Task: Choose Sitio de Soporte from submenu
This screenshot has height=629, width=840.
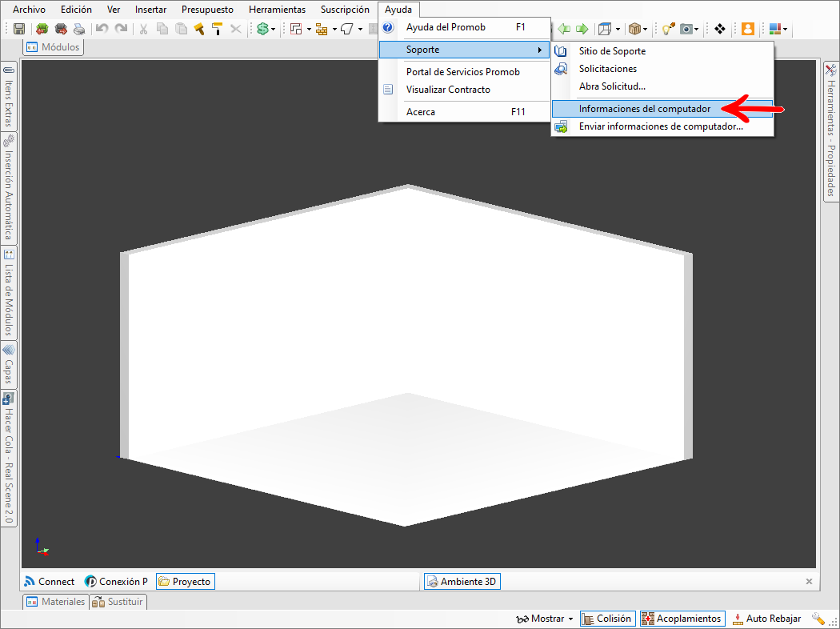Action: coord(662,51)
